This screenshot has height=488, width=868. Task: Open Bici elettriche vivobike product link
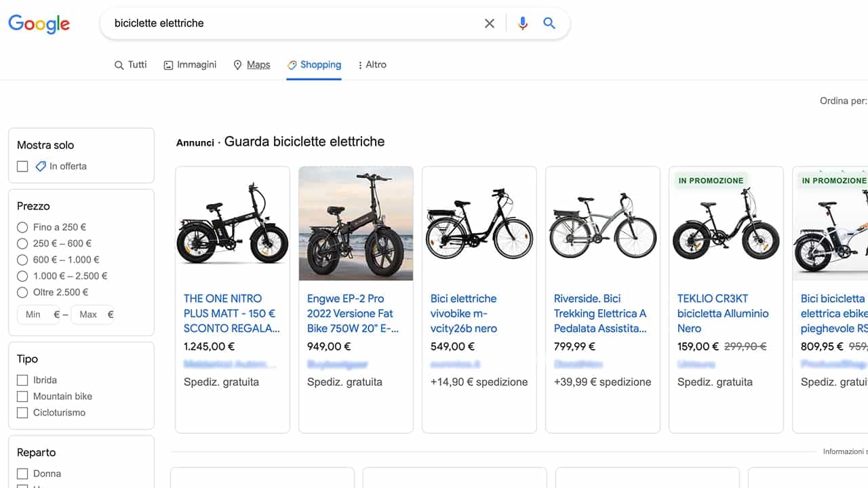point(464,313)
